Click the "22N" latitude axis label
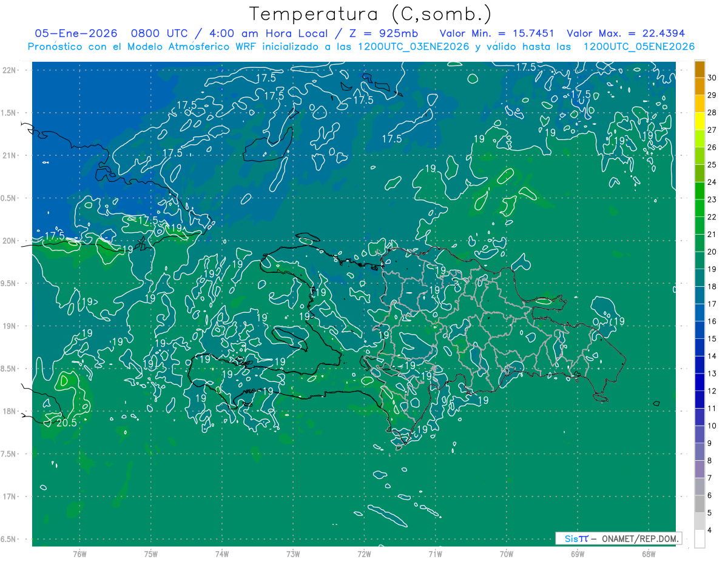Viewport: 728px width, 562px height. click(x=8, y=70)
